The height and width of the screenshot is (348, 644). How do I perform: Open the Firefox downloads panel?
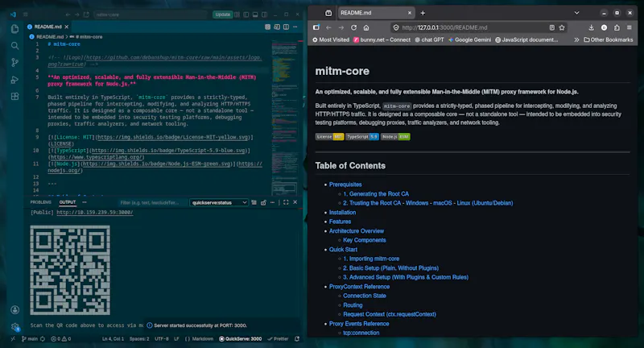coord(591,27)
